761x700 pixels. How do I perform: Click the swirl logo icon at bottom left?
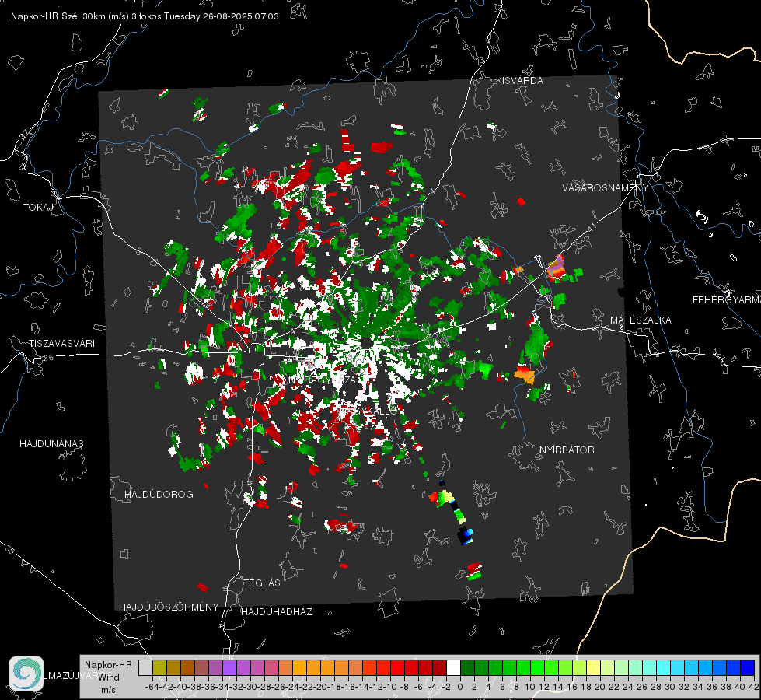[26, 674]
